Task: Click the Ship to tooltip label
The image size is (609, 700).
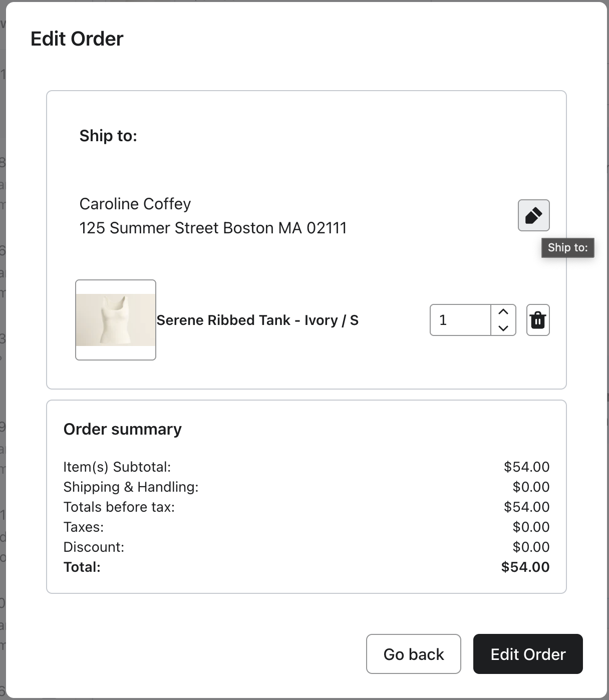Action: point(567,247)
